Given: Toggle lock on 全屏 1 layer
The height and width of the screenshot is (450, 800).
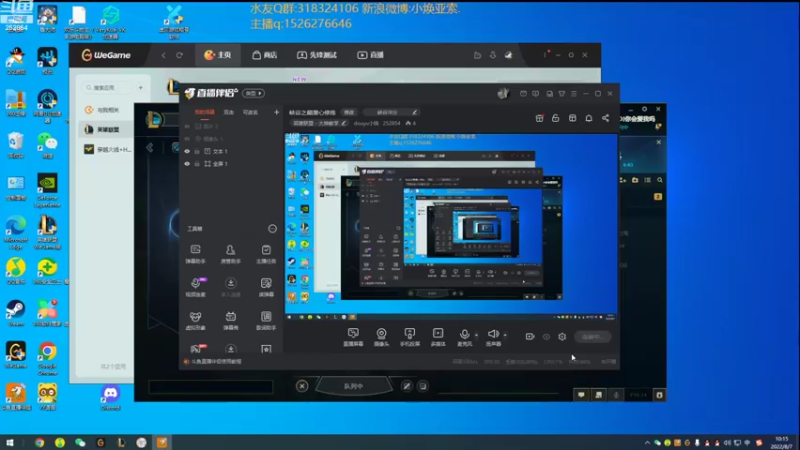Looking at the screenshot, I should point(197,164).
